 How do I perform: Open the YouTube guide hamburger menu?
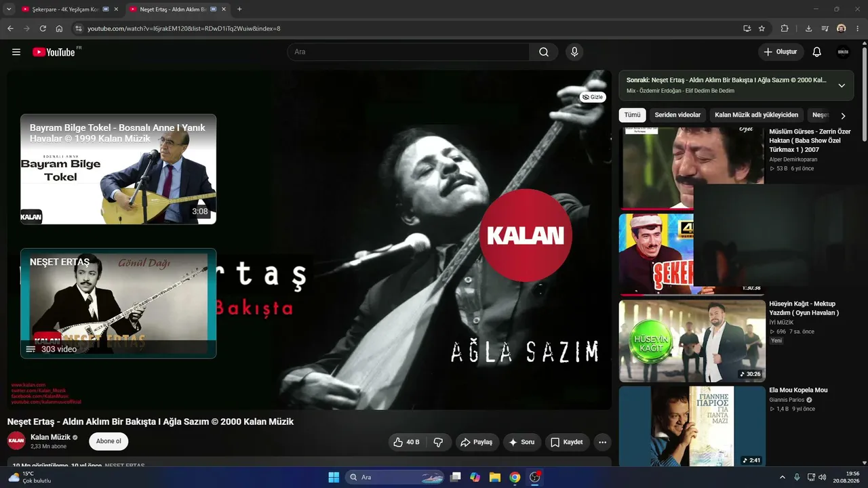tap(16, 52)
